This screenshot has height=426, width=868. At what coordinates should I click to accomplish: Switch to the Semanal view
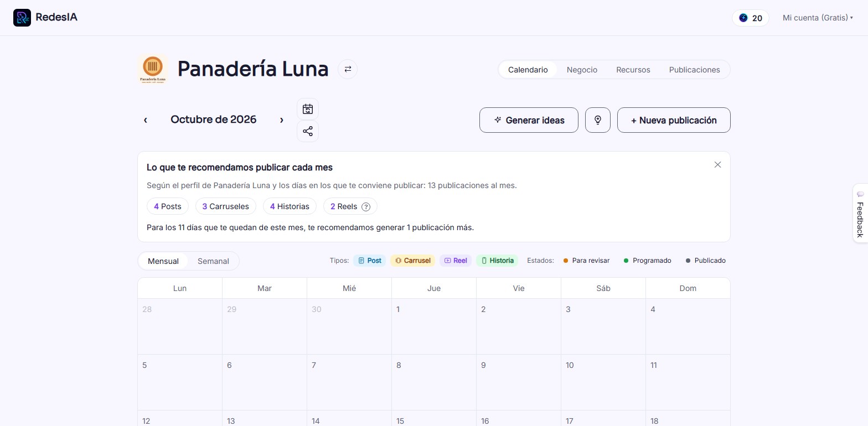213,261
